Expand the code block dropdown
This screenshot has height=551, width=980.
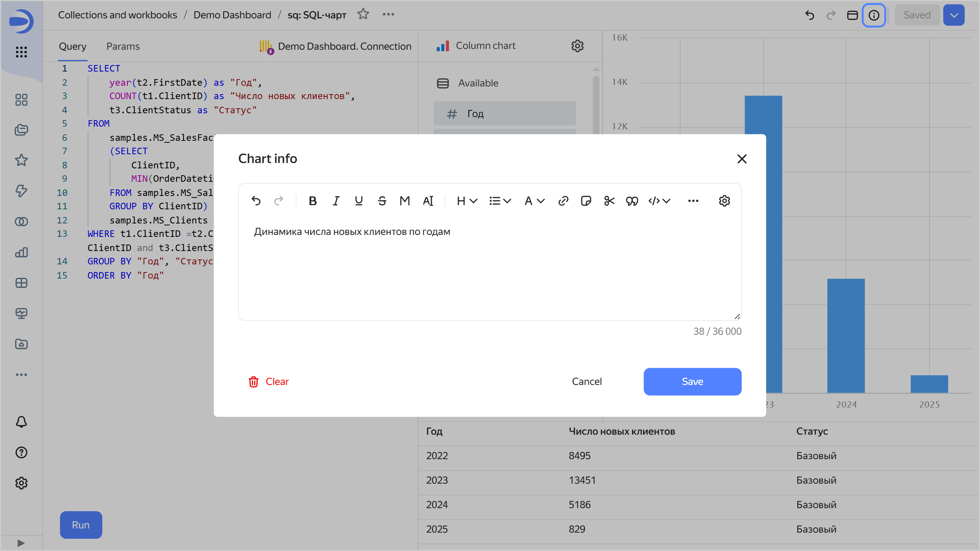click(659, 201)
